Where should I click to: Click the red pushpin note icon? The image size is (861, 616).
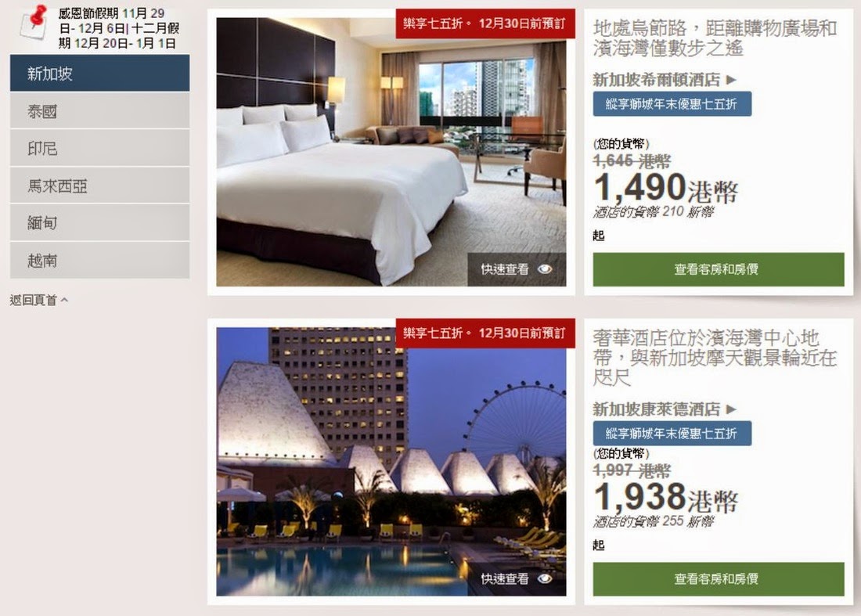33,21
